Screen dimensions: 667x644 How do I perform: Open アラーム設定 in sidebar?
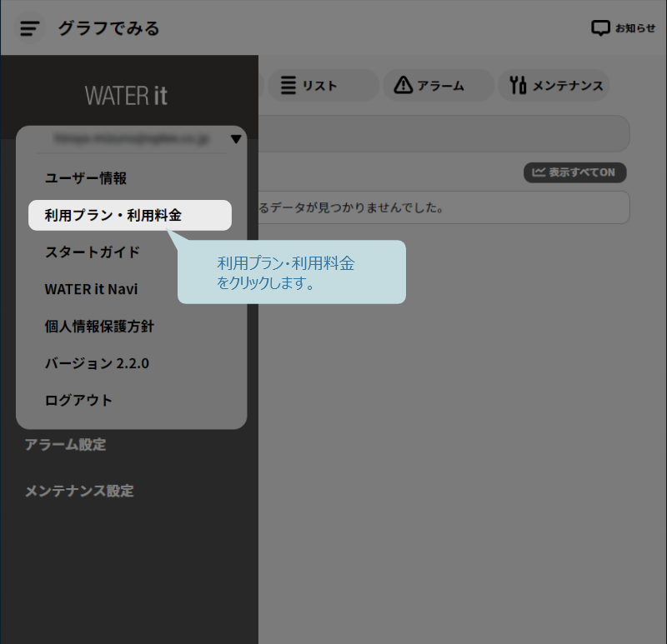pyautogui.click(x=66, y=445)
